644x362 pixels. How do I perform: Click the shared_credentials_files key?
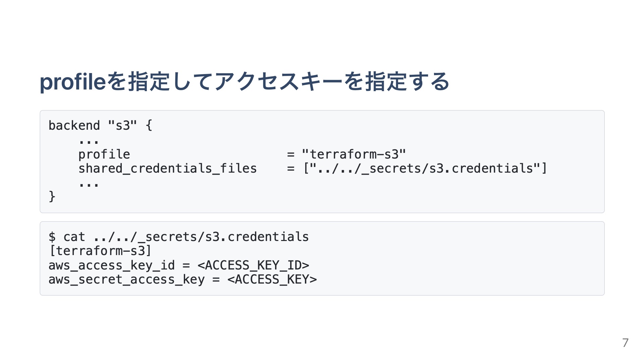[x=167, y=169]
